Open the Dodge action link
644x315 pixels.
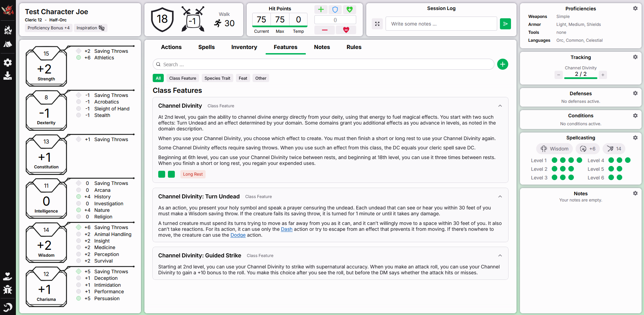(x=238, y=235)
